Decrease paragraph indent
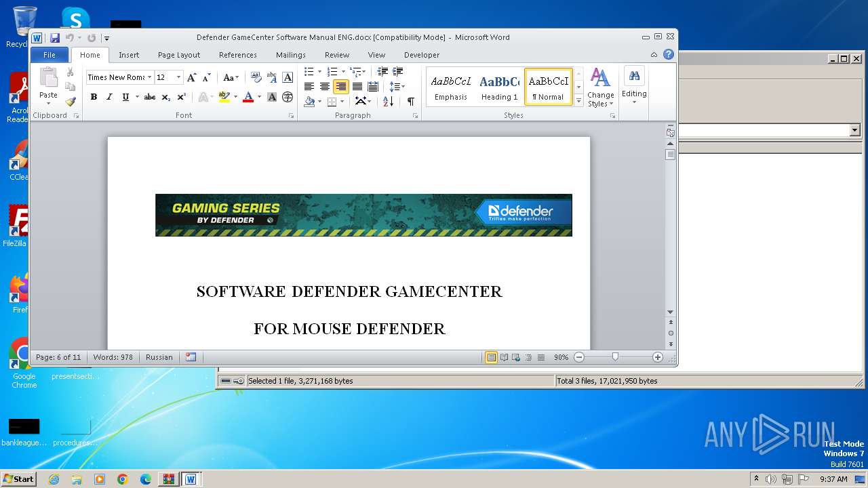868x488 pixels. pos(382,71)
